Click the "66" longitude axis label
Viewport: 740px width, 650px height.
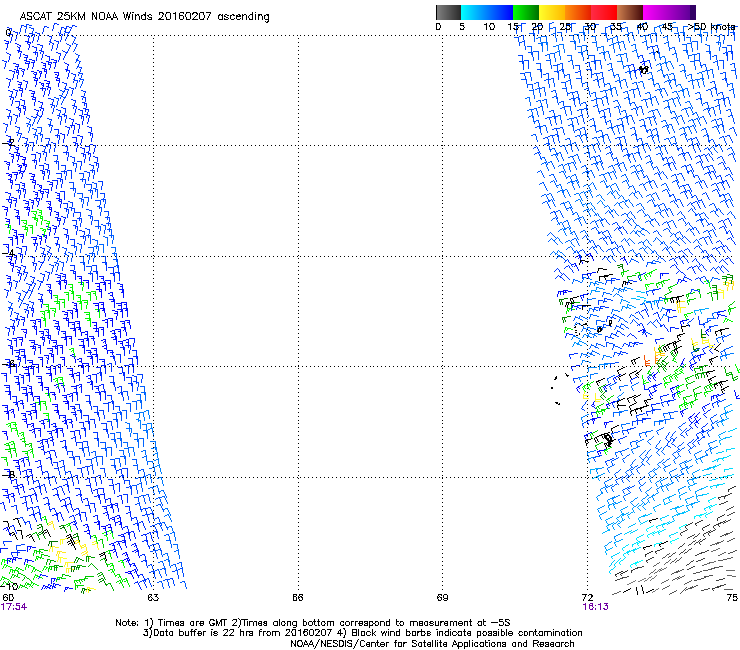click(x=297, y=598)
